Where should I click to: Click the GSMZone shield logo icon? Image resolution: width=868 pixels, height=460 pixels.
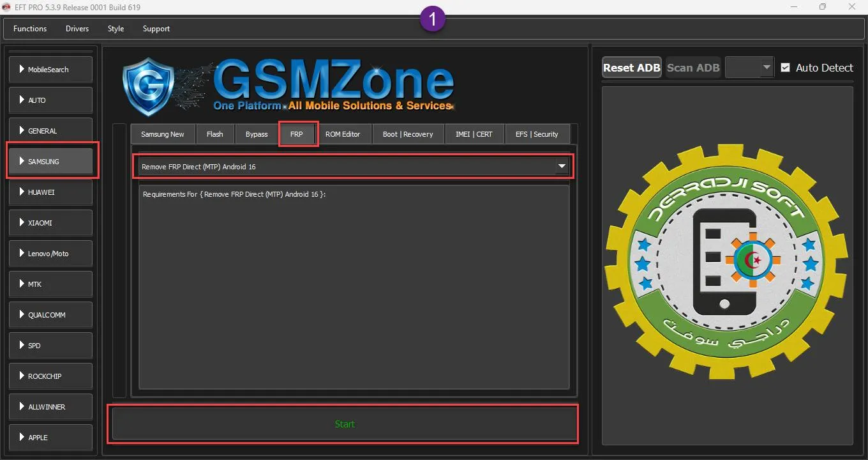click(147, 86)
